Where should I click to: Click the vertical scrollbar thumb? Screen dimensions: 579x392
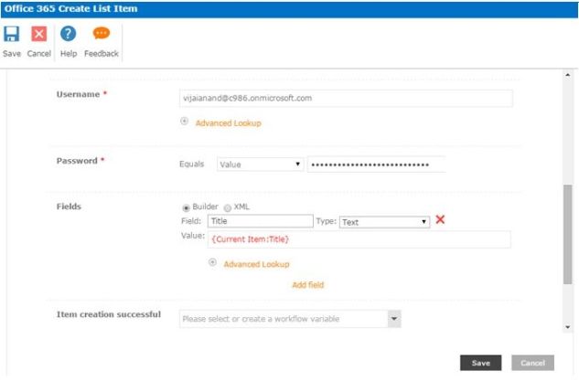pos(567,235)
